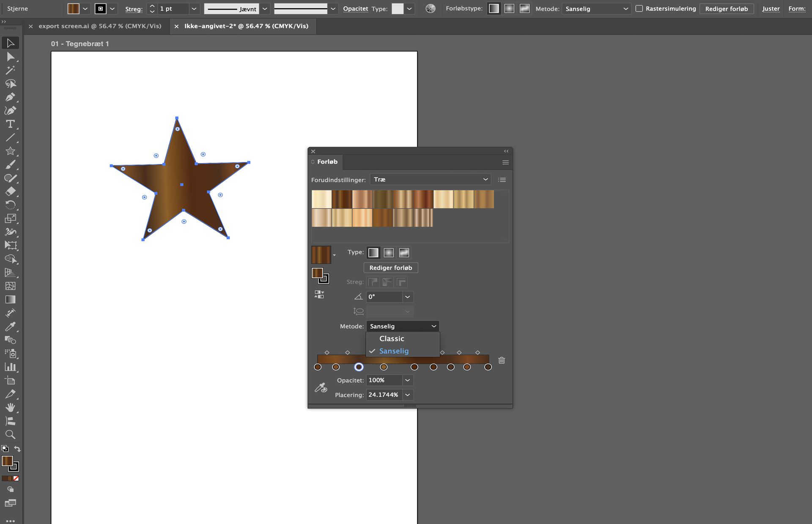Screen dimensions: 812x524
Task: Pick the first light wood gradient swatch
Action: pos(321,199)
